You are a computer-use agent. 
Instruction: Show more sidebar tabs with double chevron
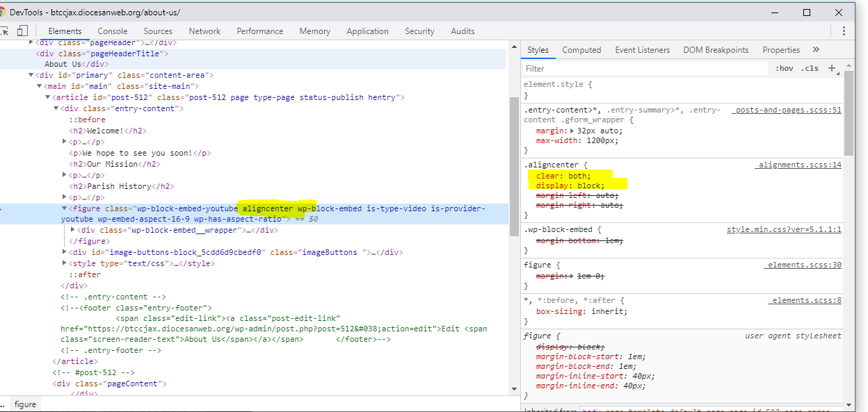pyautogui.click(x=816, y=50)
